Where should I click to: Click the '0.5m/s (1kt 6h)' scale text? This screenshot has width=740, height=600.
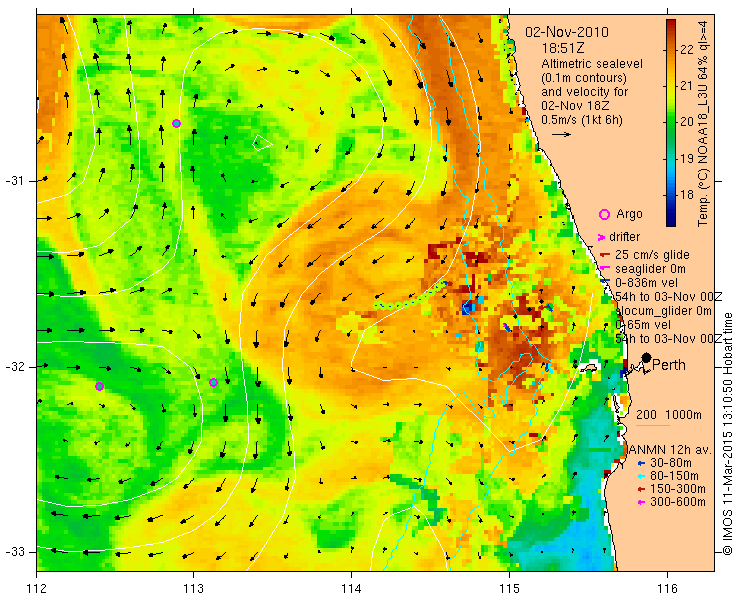pyautogui.click(x=582, y=120)
